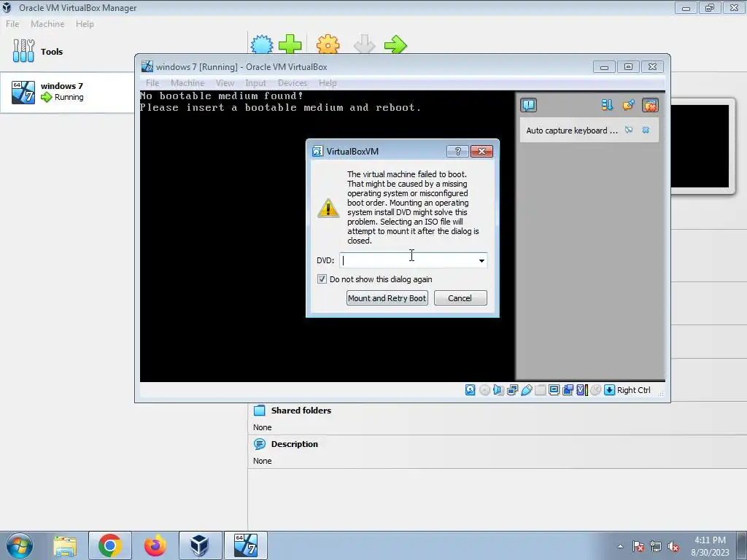Viewport: 747px width, 560px height.
Task: Launch Firefox from the taskbar
Action: tap(155, 545)
